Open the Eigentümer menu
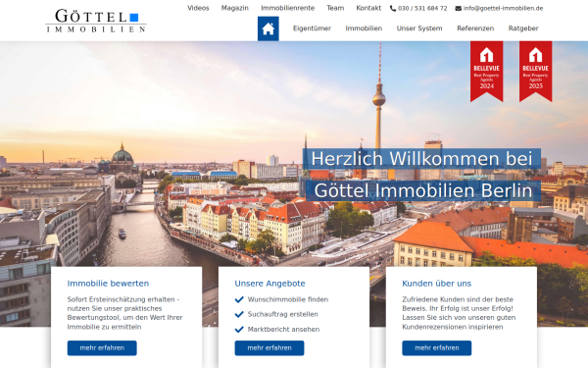The width and height of the screenshot is (588, 368). click(312, 28)
